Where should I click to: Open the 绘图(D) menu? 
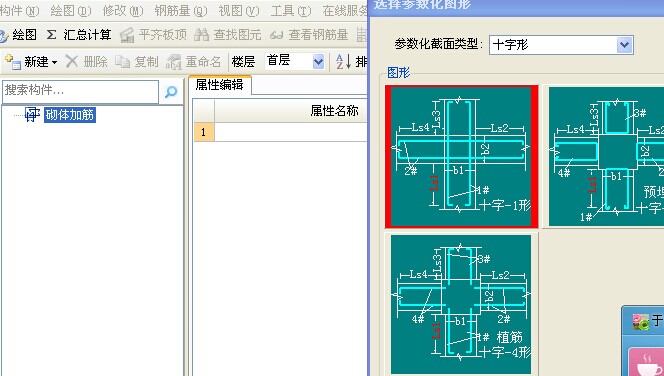pos(71,10)
